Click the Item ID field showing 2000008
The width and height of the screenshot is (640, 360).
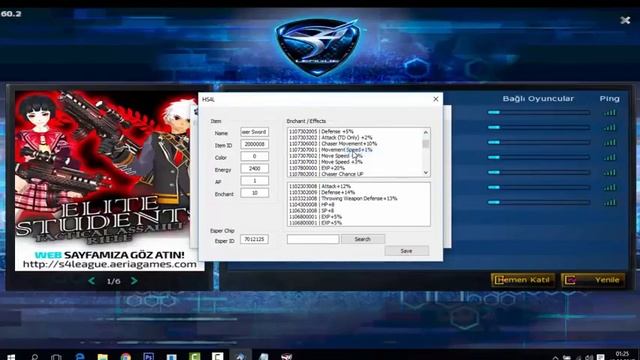[254, 144]
